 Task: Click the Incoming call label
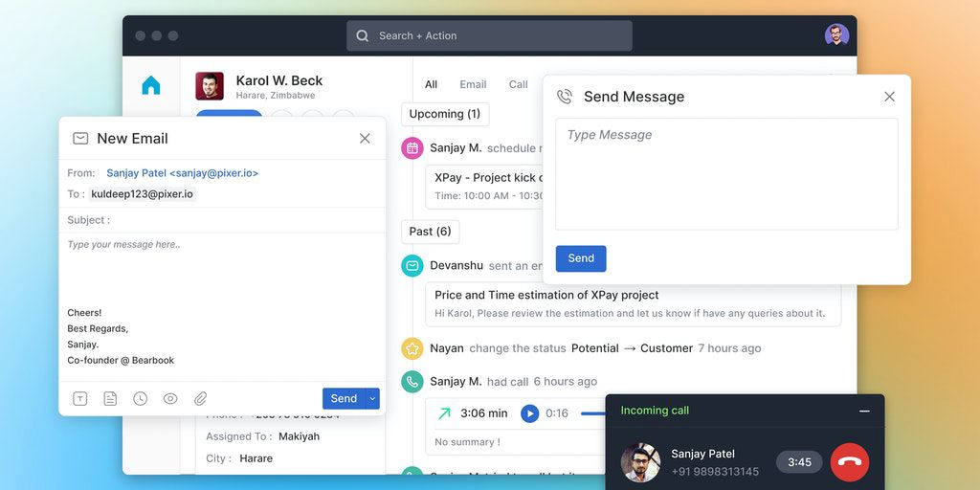[655, 411]
